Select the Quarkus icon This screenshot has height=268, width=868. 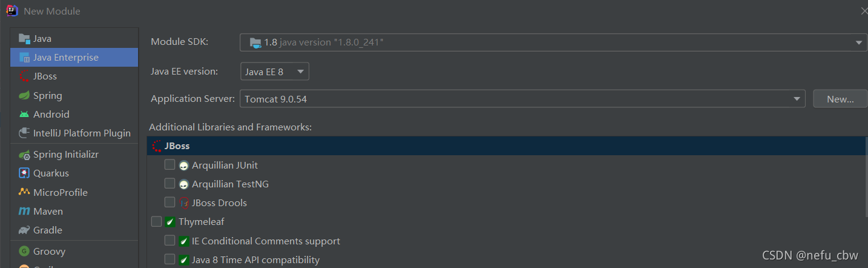click(x=24, y=173)
